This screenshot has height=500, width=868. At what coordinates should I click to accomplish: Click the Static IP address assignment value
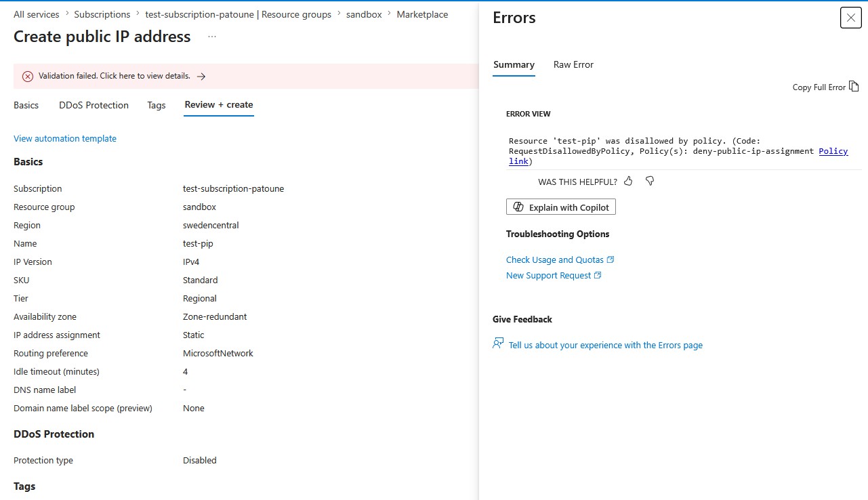tap(193, 335)
